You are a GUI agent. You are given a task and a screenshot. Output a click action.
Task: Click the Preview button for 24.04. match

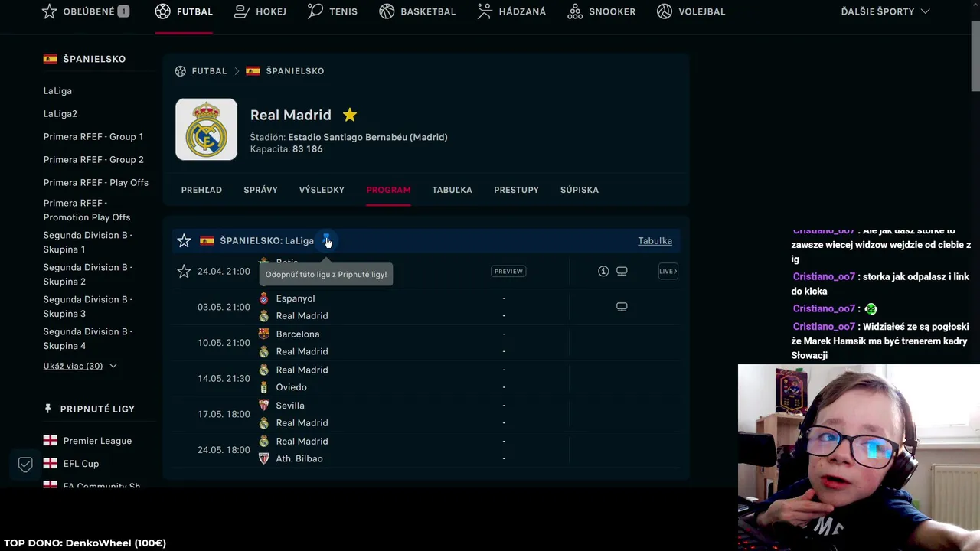click(508, 271)
